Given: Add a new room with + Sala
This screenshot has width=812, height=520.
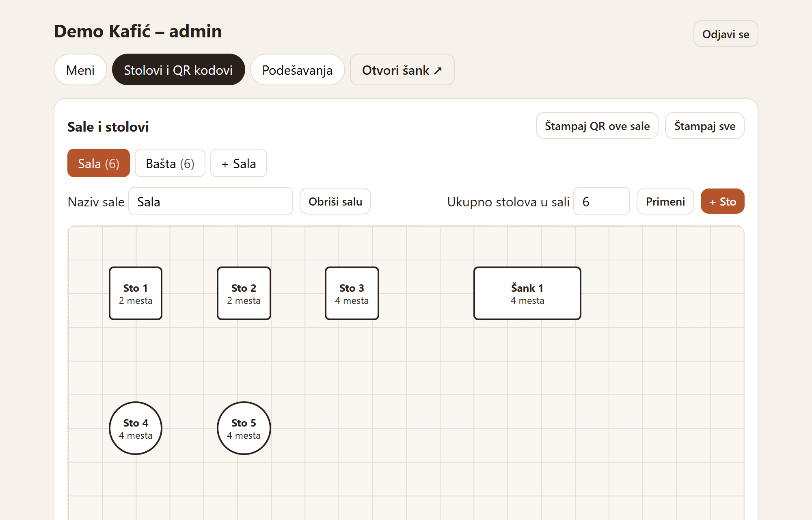Looking at the screenshot, I should (239, 163).
